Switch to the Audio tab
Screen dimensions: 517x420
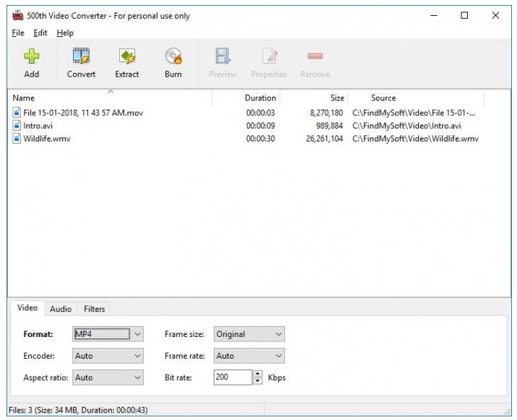click(x=61, y=309)
